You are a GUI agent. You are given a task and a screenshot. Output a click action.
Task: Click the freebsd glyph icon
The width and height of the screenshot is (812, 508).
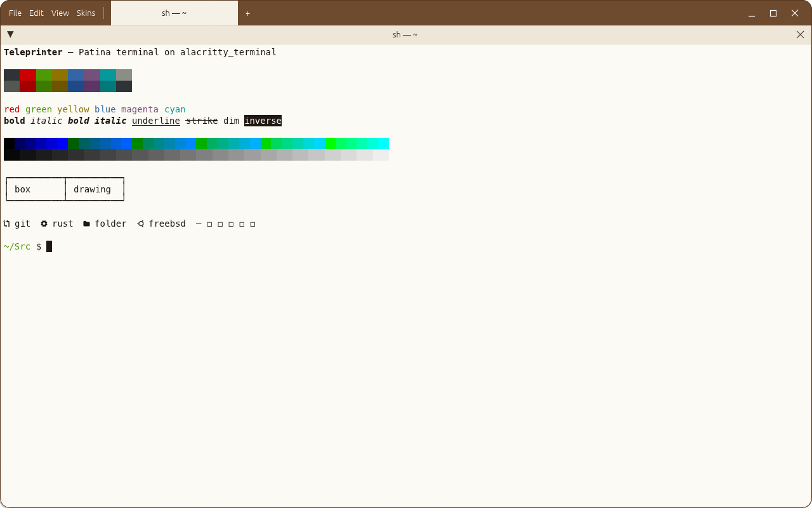141,224
